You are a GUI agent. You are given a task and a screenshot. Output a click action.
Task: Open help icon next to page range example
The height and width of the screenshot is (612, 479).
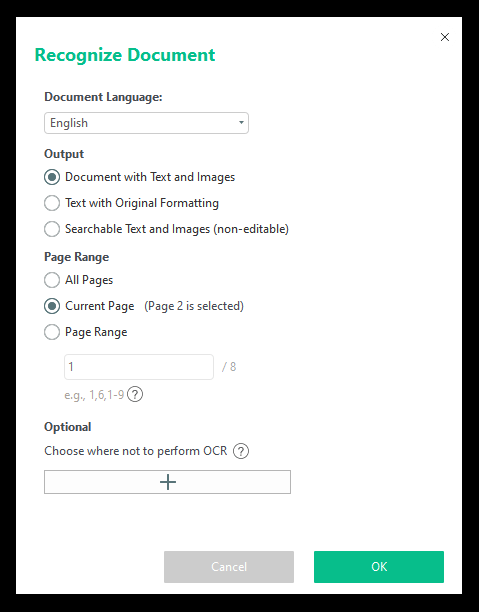point(135,394)
